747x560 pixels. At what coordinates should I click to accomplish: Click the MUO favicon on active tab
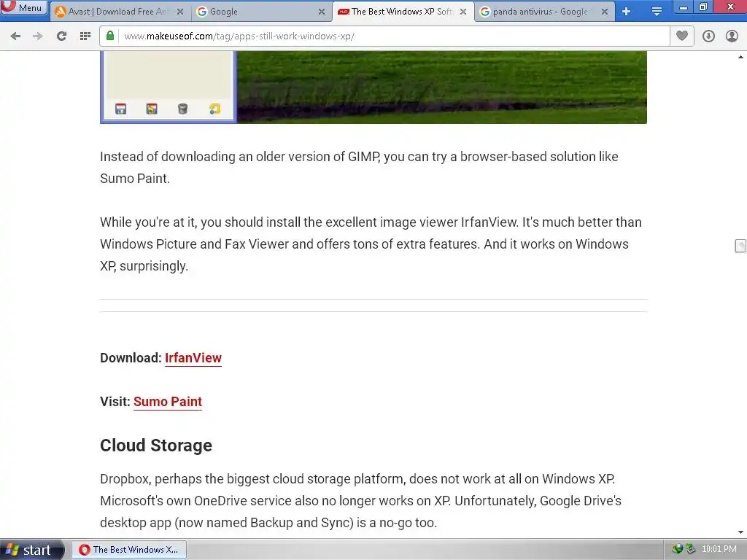click(344, 12)
